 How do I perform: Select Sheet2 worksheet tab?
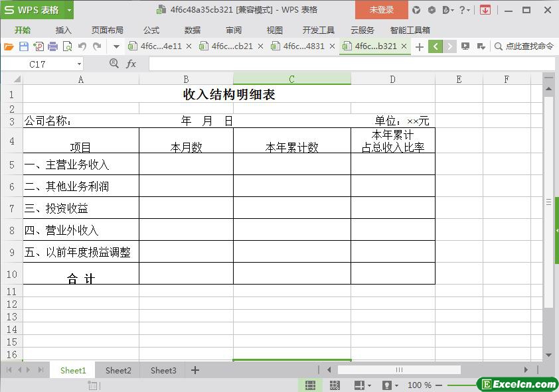point(118,371)
